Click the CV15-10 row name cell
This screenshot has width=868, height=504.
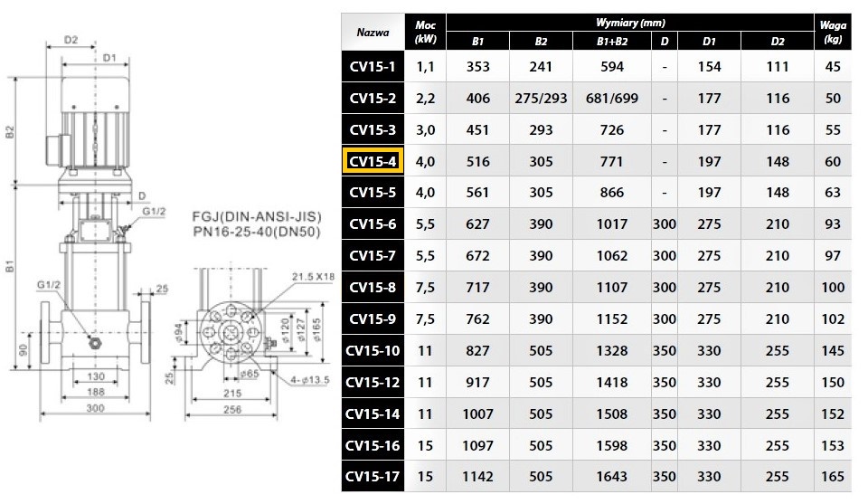click(x=373, y=350)
